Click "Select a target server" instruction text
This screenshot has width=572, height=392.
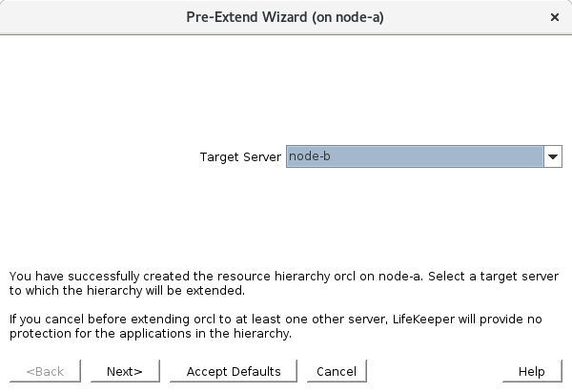pyautogui.click(x=493, y=276)
